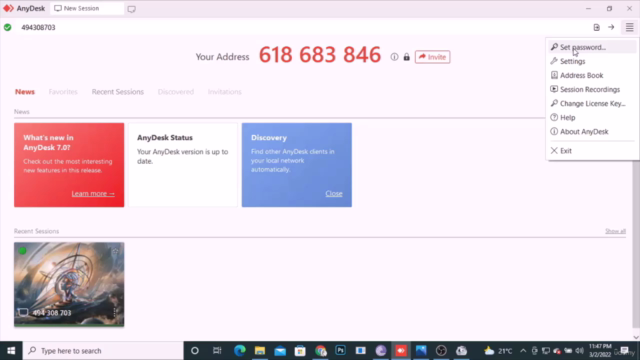Image resolution: width=640 pixels, height=360 pixels.
Task: Click the AnyDesk logo in title bar
Action: 8,8
